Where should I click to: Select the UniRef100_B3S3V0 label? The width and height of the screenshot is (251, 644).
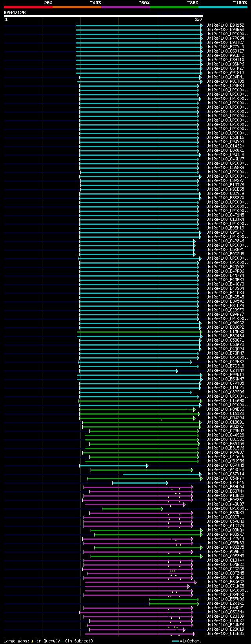click(225, 198)
